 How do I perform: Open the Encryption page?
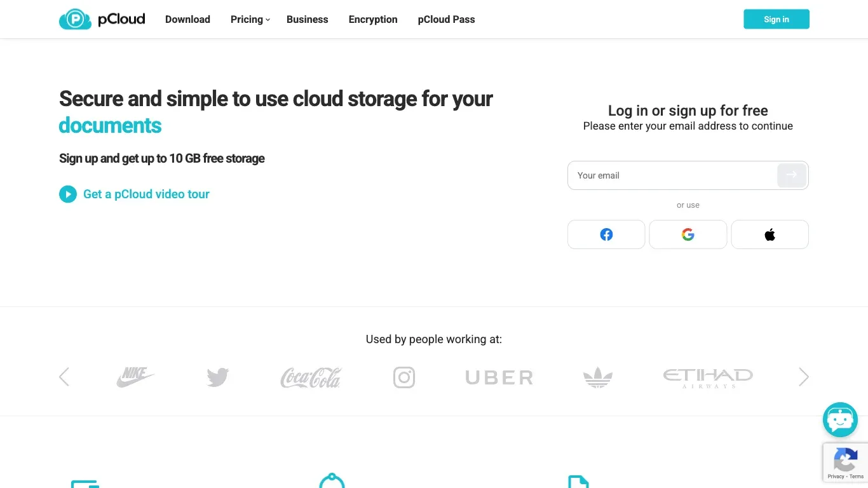(373, 19)
